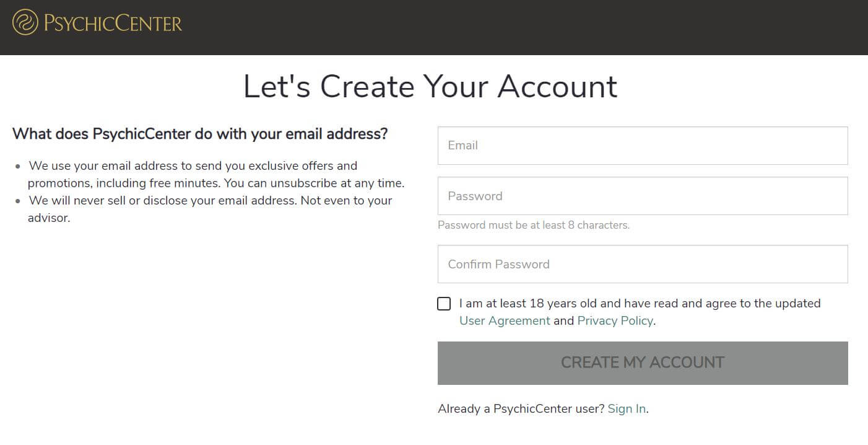View the Privacy Policy
Image resolution: width=868 pixels, height=445 pixels.
coord(615,320)
